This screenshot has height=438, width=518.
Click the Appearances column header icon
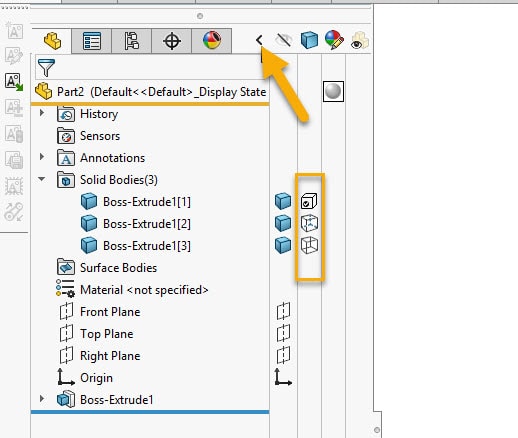click(x=334, y=40)
